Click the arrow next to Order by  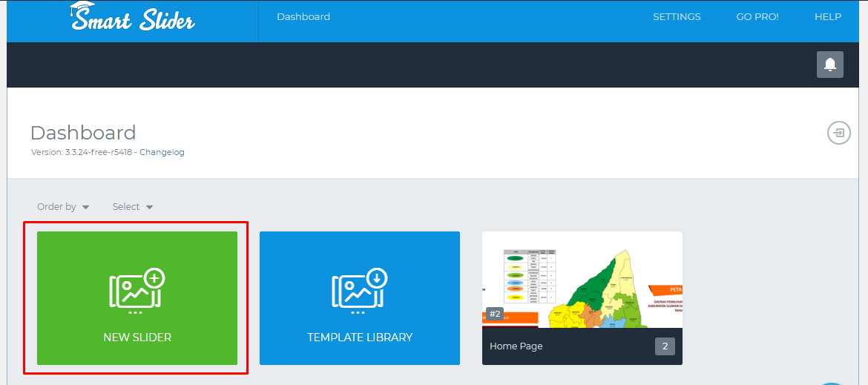click(x=86, y=208)
